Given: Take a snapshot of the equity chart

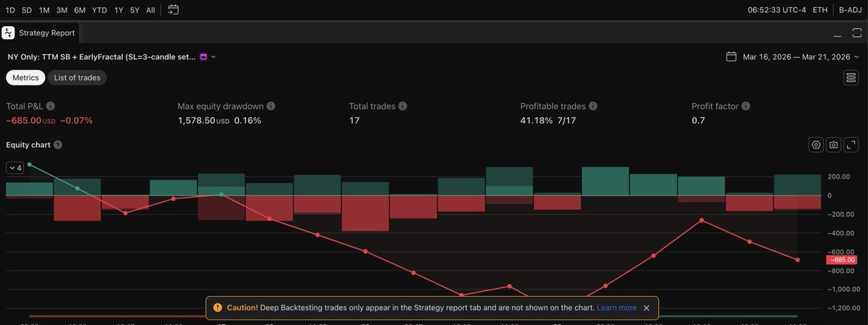Looking at the screenshot, I should (834, 145).
